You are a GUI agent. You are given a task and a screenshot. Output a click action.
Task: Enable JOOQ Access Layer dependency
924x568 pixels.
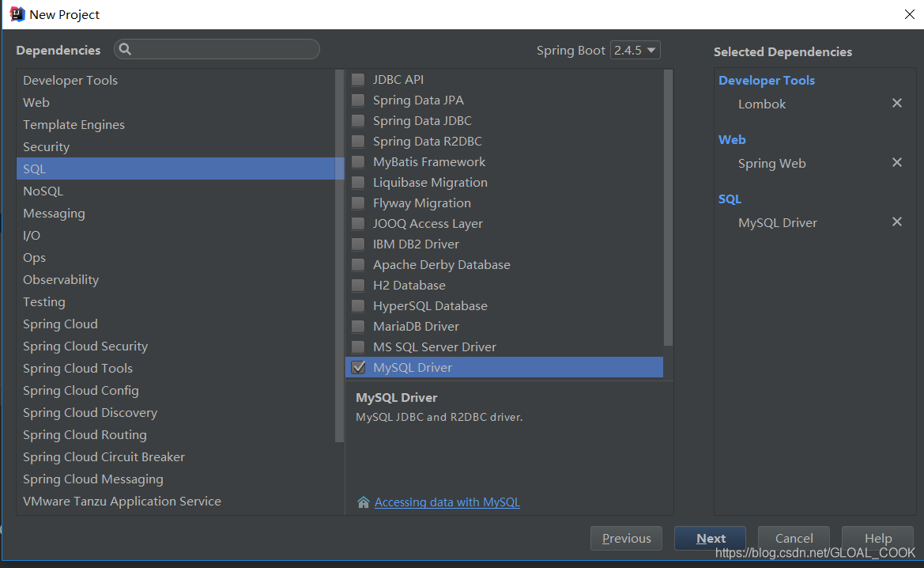click(358, 224)
